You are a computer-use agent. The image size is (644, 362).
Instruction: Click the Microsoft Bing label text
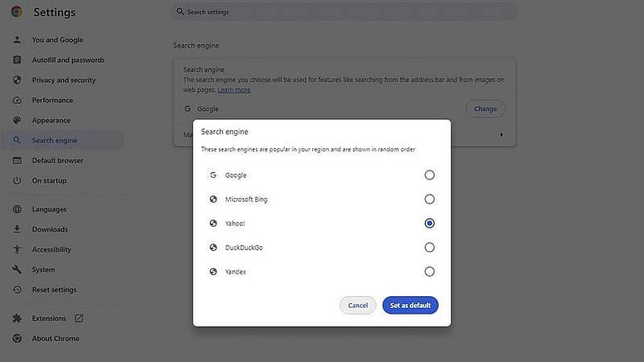click(246, 199)
